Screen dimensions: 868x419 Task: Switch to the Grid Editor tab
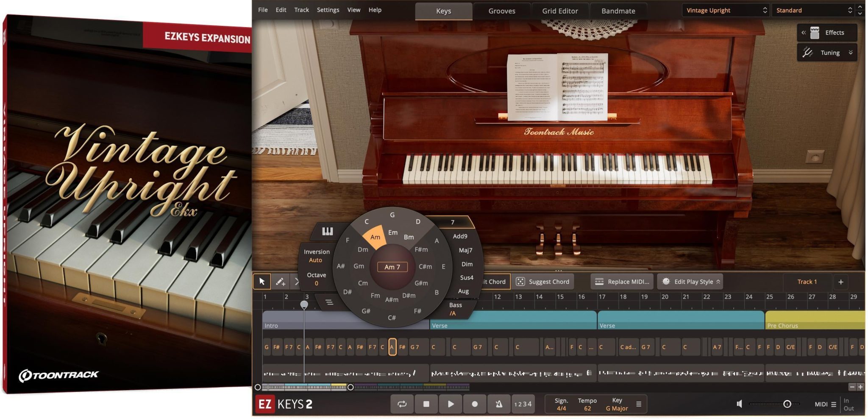click(x=560, y=11)
